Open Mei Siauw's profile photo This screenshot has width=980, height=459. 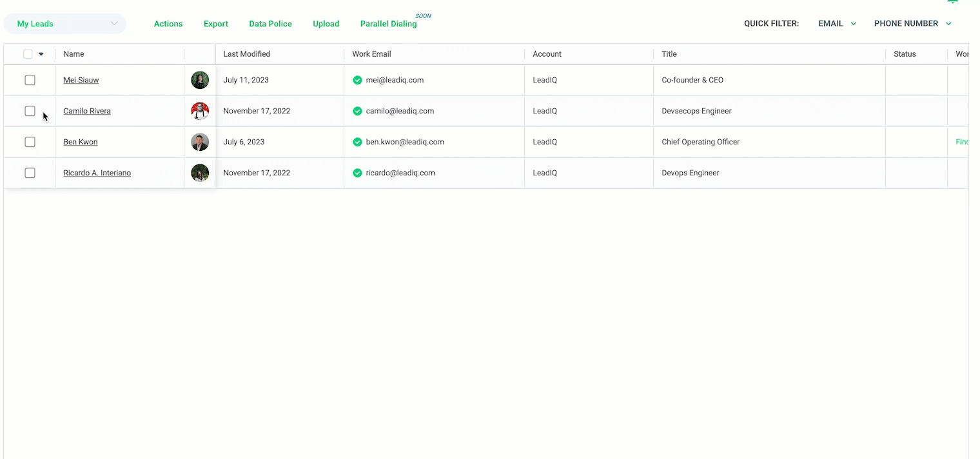(200, 80)
